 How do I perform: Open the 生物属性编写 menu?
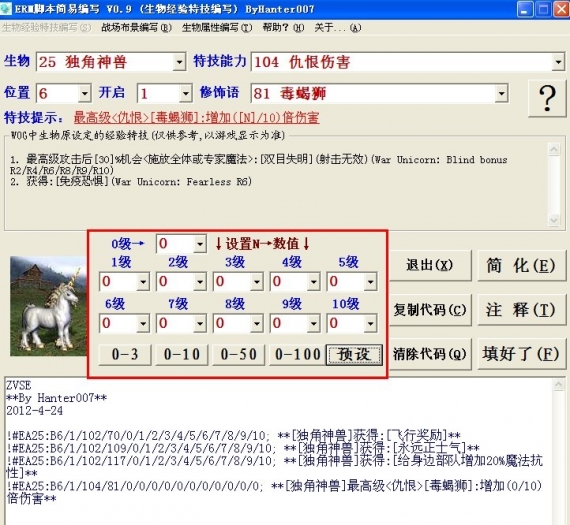coord(217,28)
